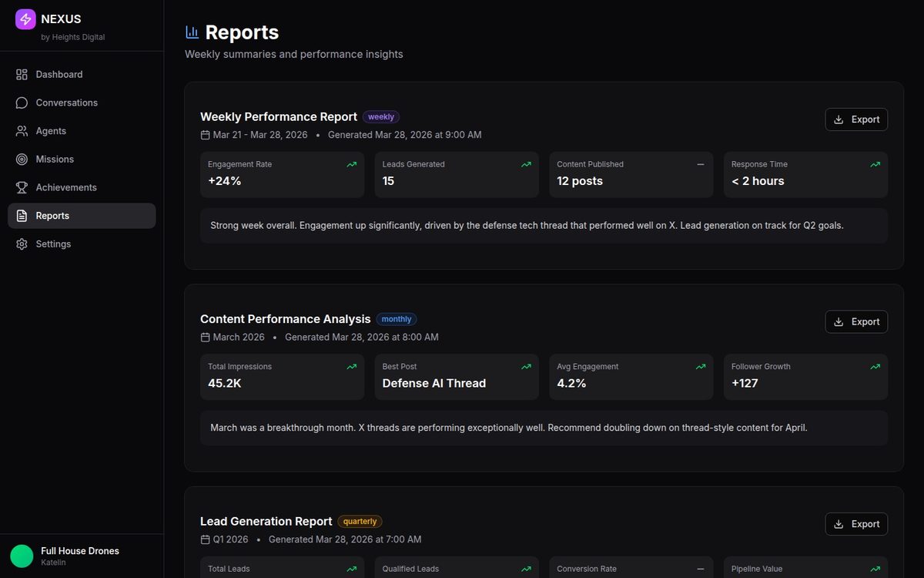Click the Content Performance Analysis title
The image size is (924, 578).
tap(286, 319)
